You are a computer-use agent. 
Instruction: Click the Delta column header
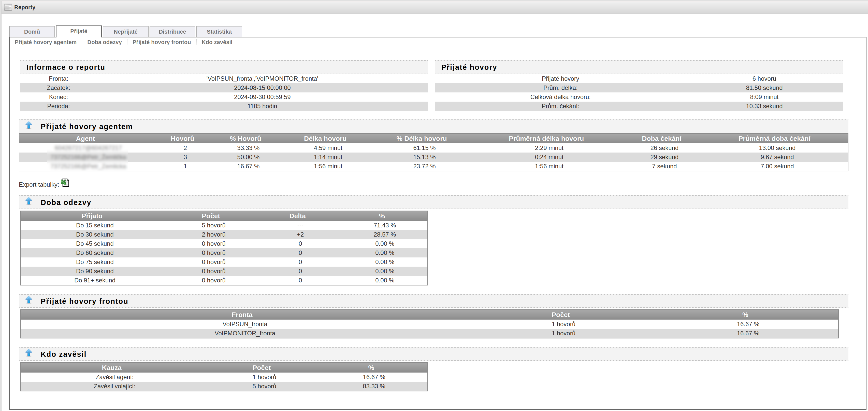pos(298,216)
